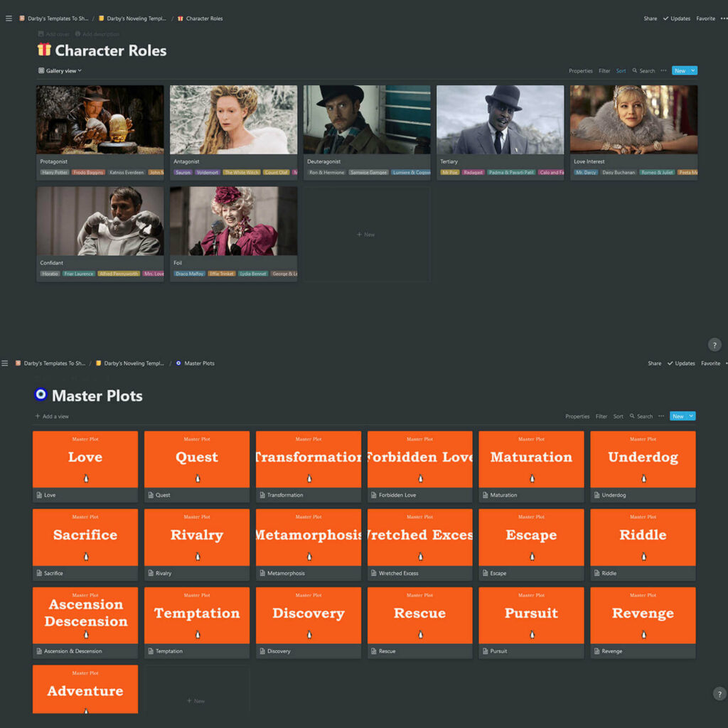Expand the Gallery view switcher dropdown
Viewport: 728px width, 728px height.
coord(60,70)
